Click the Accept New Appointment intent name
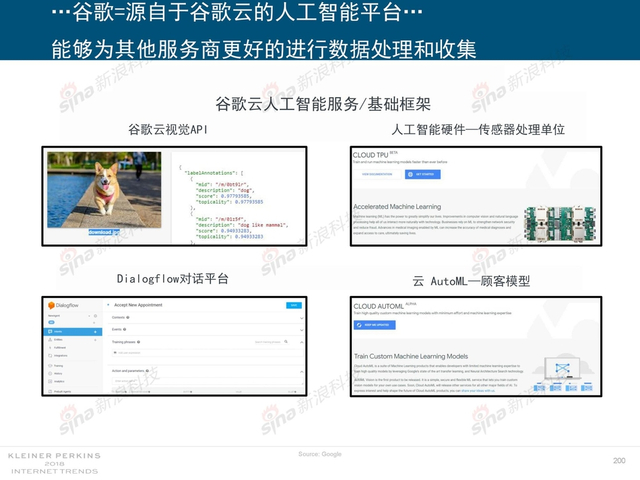The width and height of the screenshot is (640, 480). 138,305
